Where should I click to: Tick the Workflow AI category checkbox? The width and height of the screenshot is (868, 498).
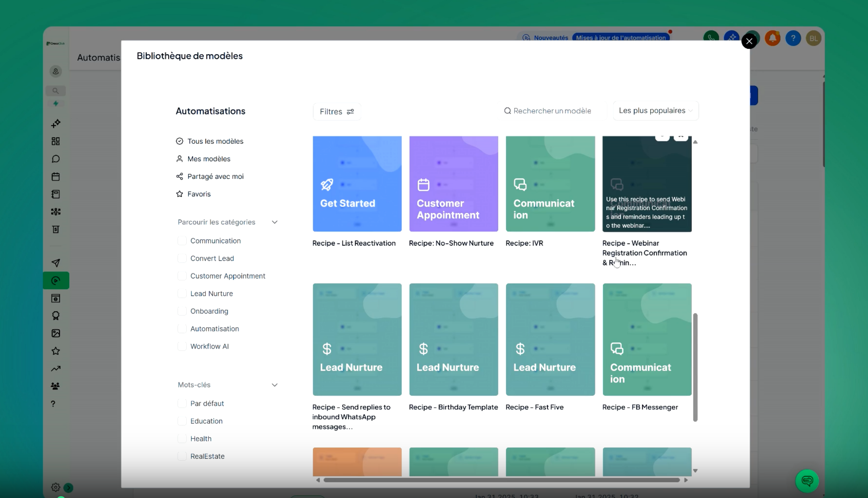click(x=182, y=346)
